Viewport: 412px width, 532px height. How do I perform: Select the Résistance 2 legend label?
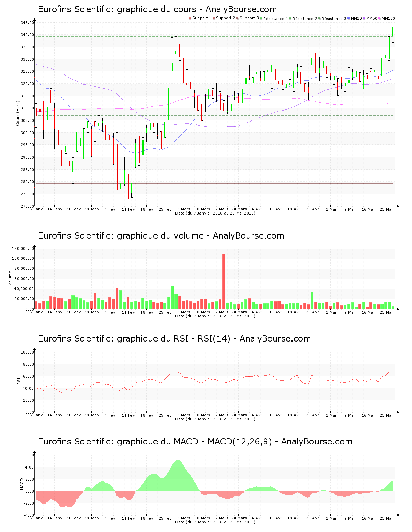pos(305,19)
